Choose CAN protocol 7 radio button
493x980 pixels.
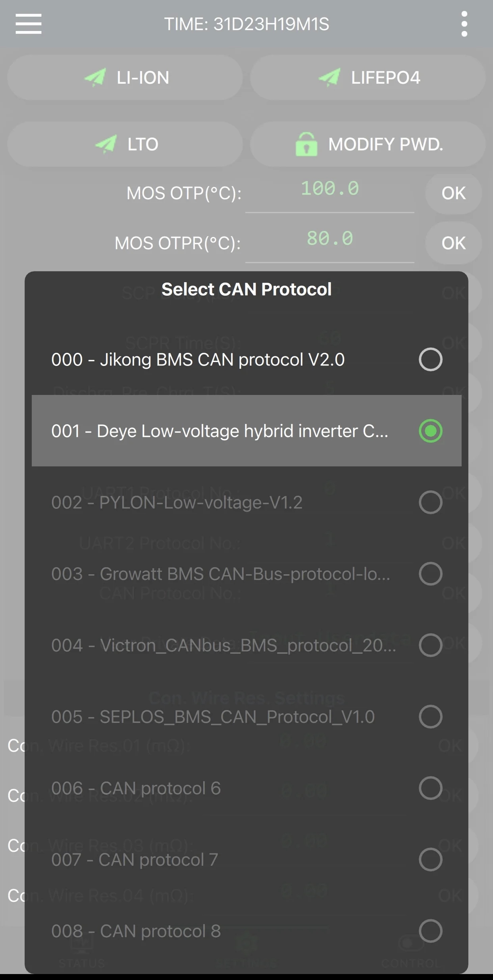pyautogui.click(x=430, y=860)
